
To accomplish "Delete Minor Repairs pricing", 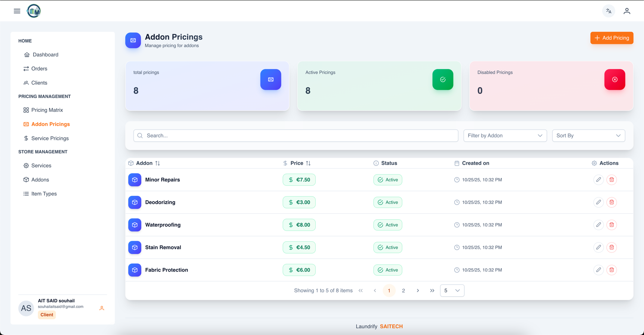I will pyautogui.click(x=612, y=180).
